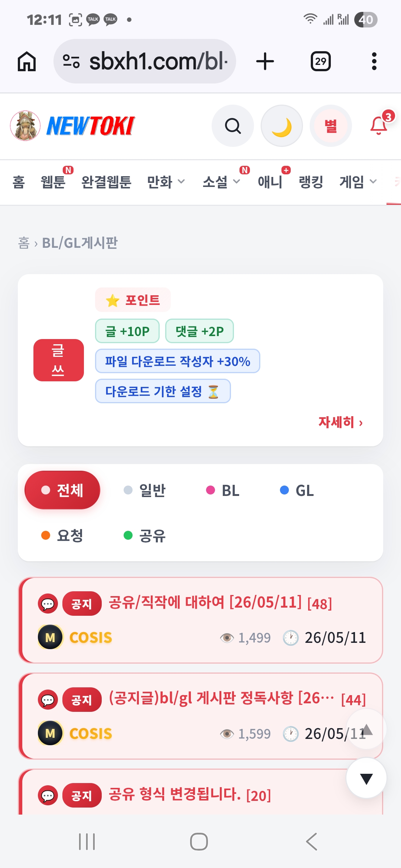Toggle dark mode with the moon icon
This screenshot has width=401, height=868.
(282, 126)
